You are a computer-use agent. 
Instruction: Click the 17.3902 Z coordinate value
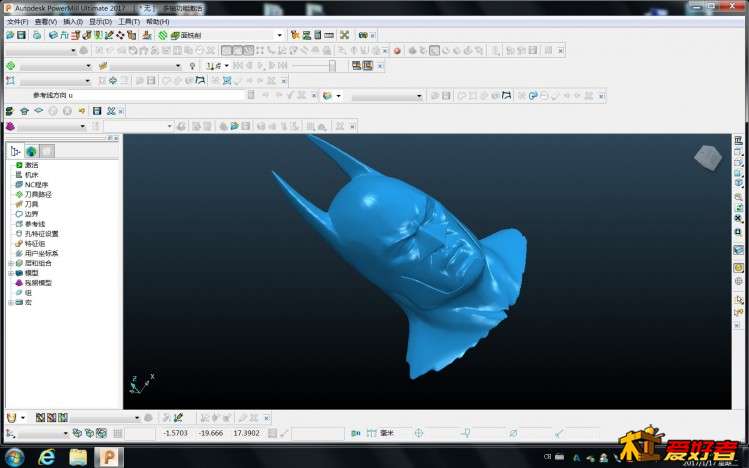point(246,433)
